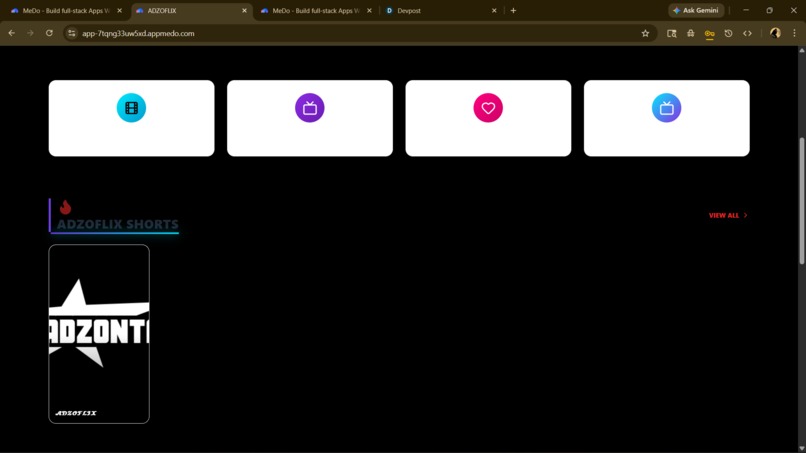Restore down the browser window
This screenshot has width=806, height=453.
(x=770, y=10)
